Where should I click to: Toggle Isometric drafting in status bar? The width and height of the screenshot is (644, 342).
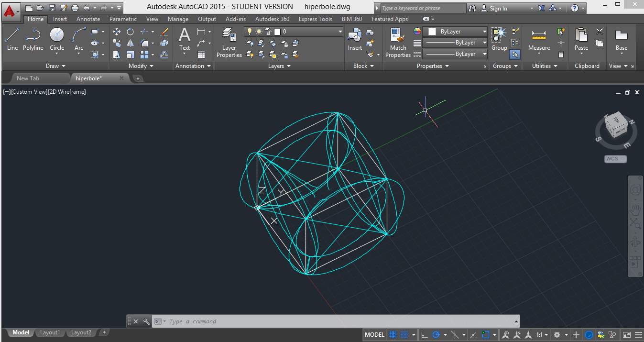point(455,335)
